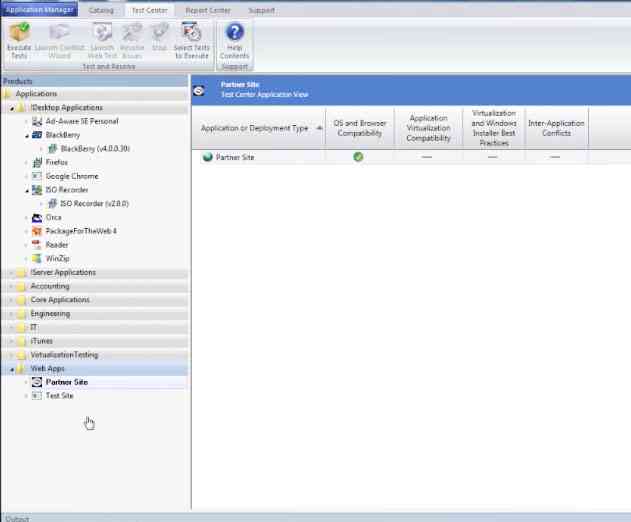The height and width of the screenshot is (522, 631).
Task: Select the WinZip tree entry
Action: [x=58, y=258]
